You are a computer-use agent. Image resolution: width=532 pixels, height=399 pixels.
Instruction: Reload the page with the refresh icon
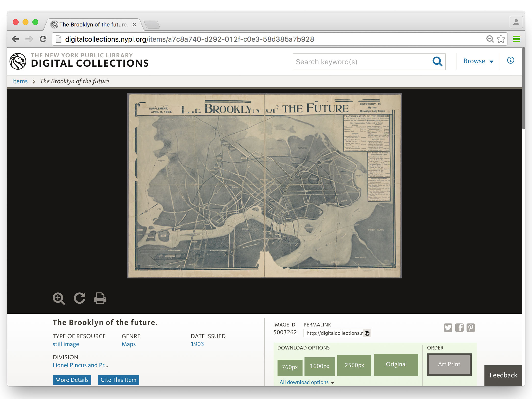[43, 39]
